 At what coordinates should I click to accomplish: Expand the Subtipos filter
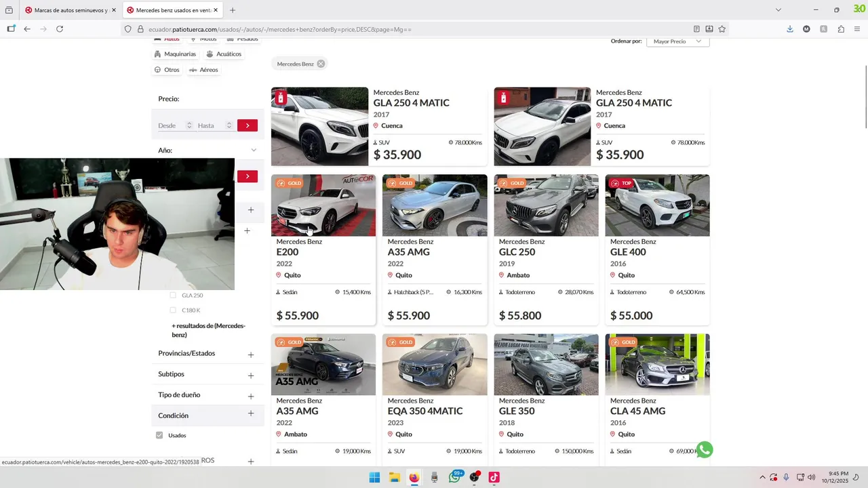[x=251, y=375]
